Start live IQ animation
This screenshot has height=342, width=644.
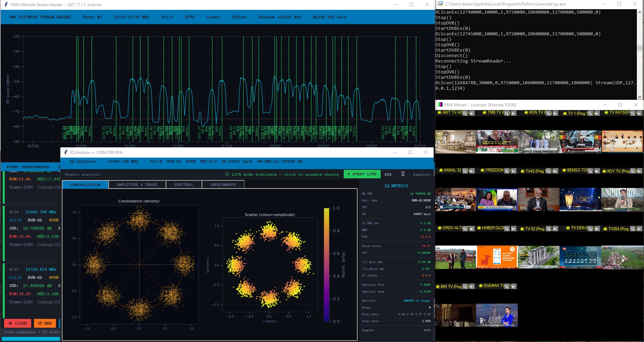[362, 174]
